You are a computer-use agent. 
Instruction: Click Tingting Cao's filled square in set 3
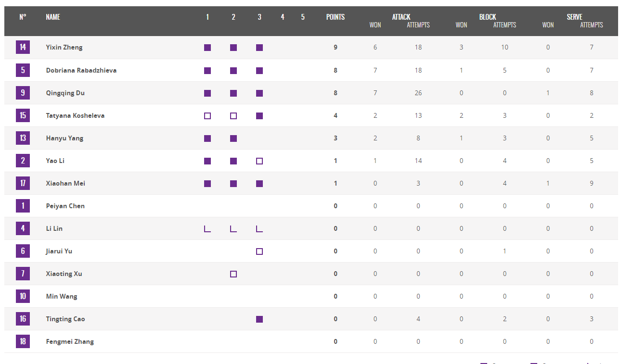coord(259,319)
